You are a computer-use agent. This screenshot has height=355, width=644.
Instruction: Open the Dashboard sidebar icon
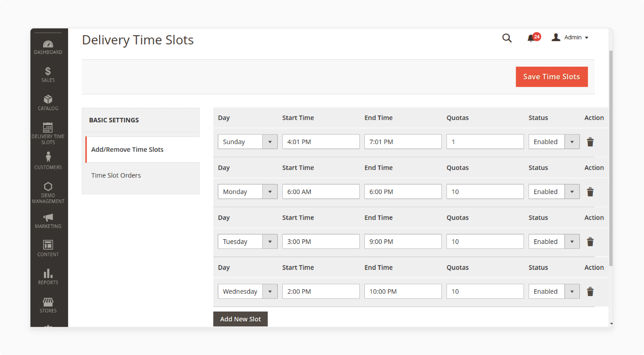pyautogui.click(x=48, y=44)
